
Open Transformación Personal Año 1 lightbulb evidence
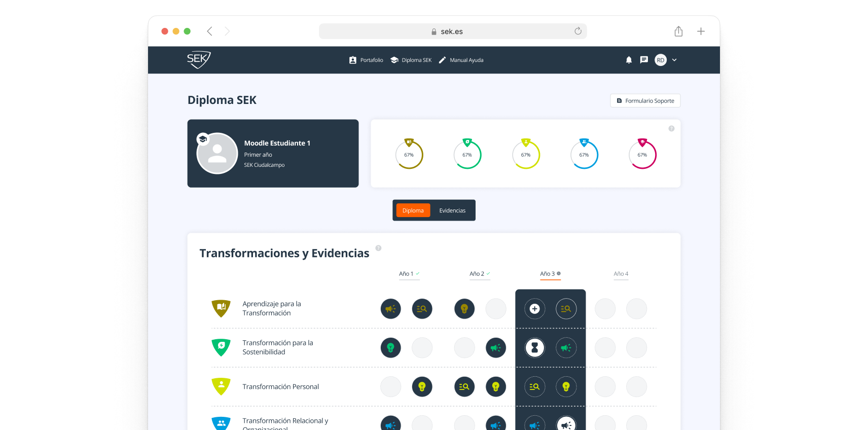coord(422,387)
